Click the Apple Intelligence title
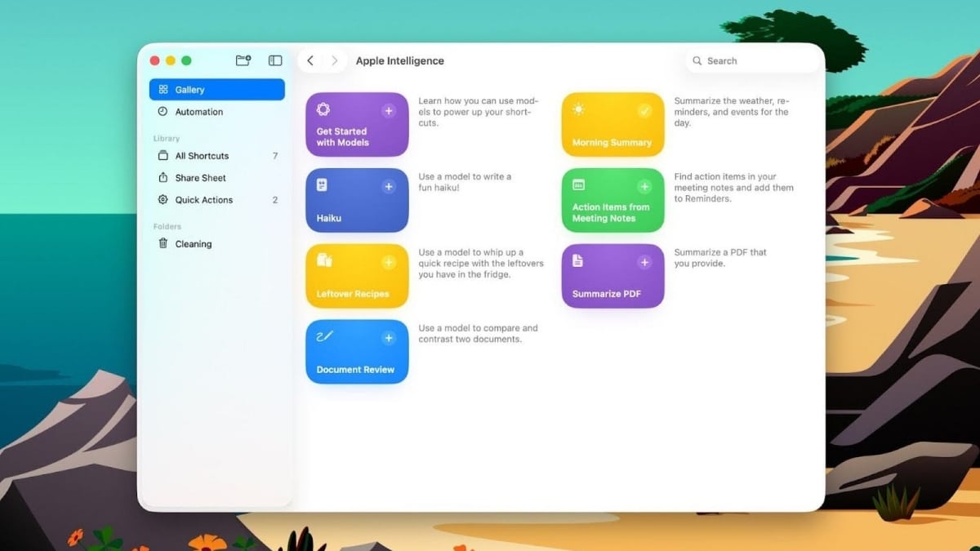980x551 pixels. (x=400, y=60)
